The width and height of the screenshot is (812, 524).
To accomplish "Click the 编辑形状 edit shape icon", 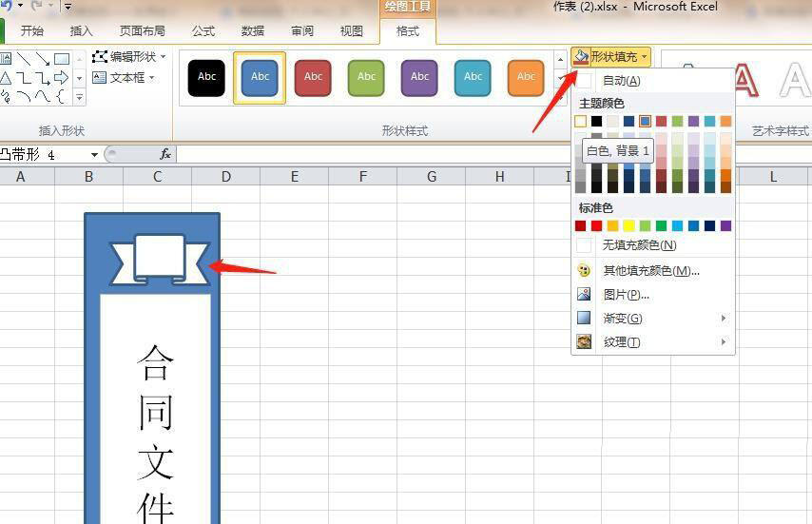I will (100, 57).
